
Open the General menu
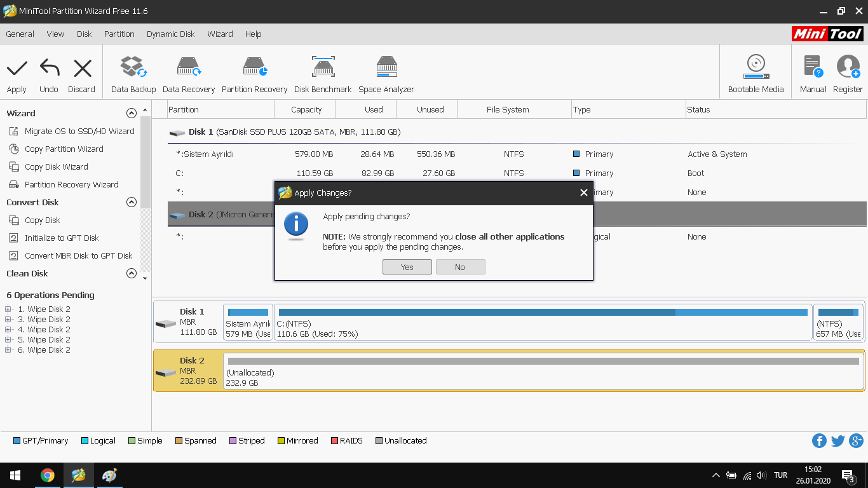tap(20, 34)
